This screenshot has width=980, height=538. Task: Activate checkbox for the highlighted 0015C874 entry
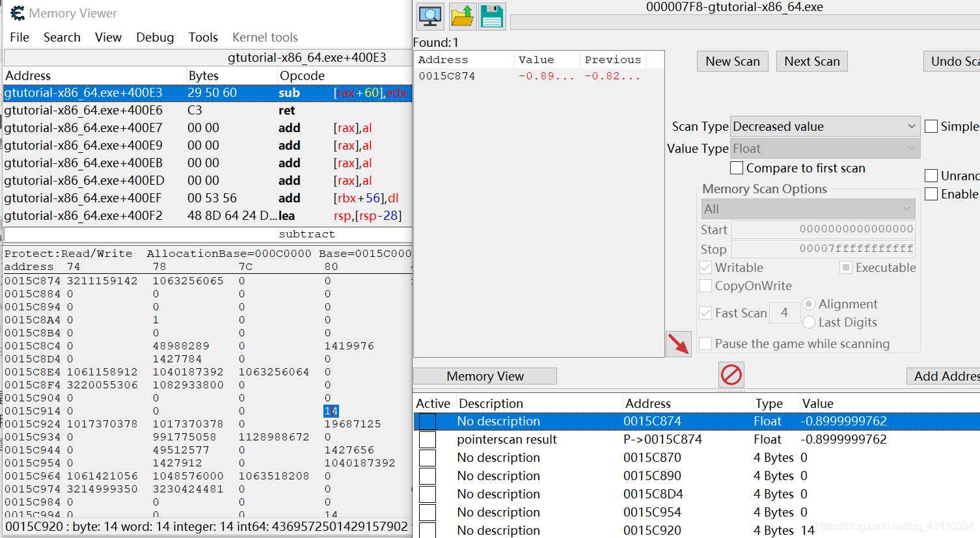428,422
